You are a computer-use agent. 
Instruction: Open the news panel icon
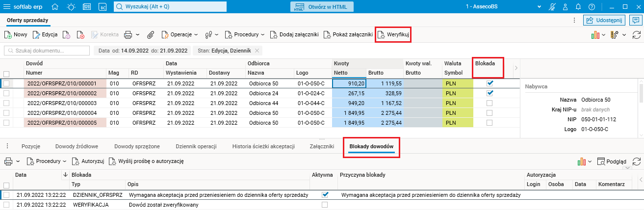tap(87, 7)
